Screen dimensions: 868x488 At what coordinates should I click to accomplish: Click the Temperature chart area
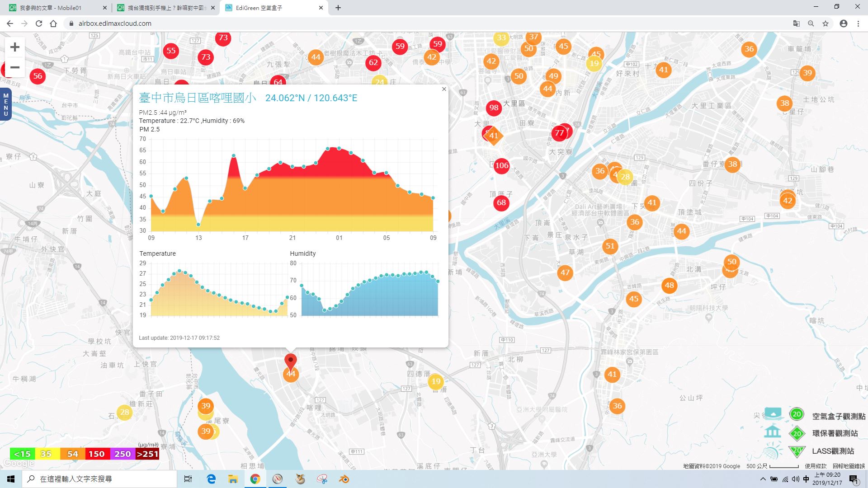[219, 289]
